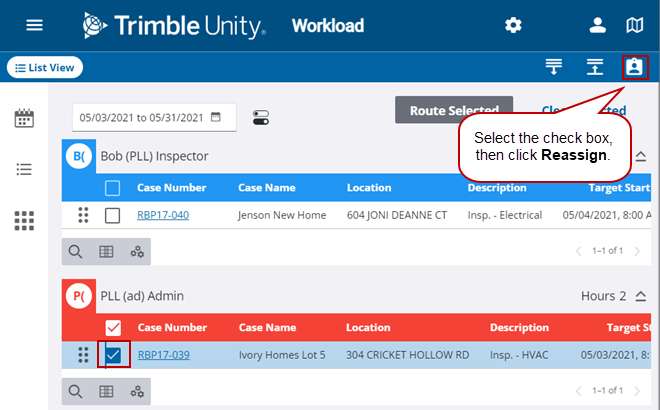
Task: Sort by Location column in Bob's table
Action: click(x=368, y=188)
